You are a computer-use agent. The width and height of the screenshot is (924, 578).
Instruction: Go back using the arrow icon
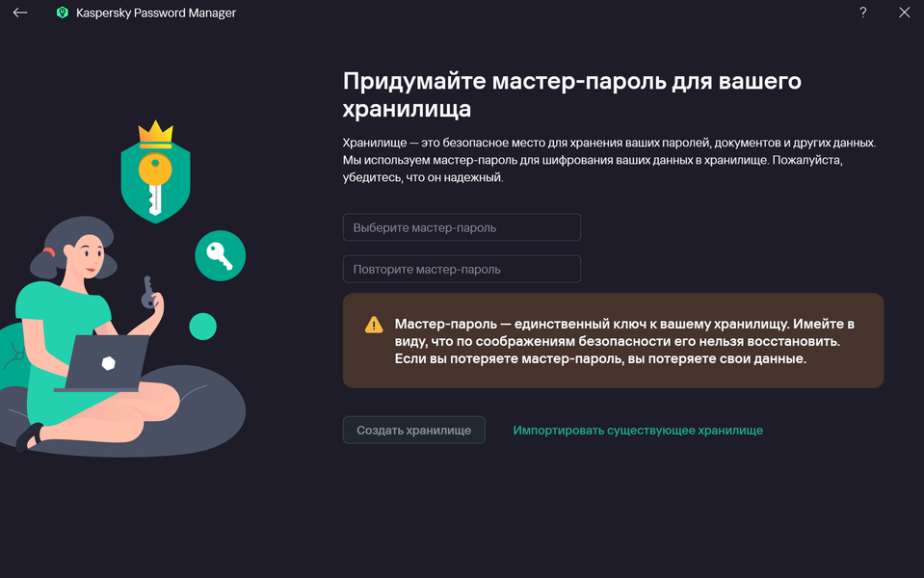pos(20,13)
